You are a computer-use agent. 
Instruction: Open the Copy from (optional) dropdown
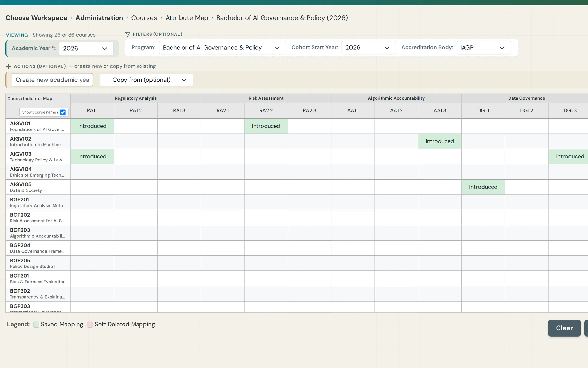pyautogui.click(x=147, y=80)
